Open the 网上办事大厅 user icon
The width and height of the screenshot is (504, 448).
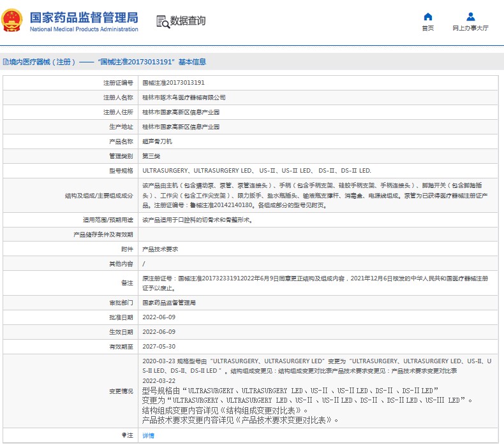pyautogui.click(x=471, y=17)
